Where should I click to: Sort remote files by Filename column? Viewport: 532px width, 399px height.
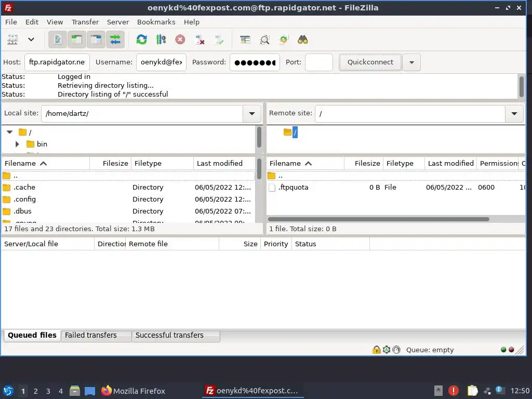pyautogui.click(x=305, y=163)
